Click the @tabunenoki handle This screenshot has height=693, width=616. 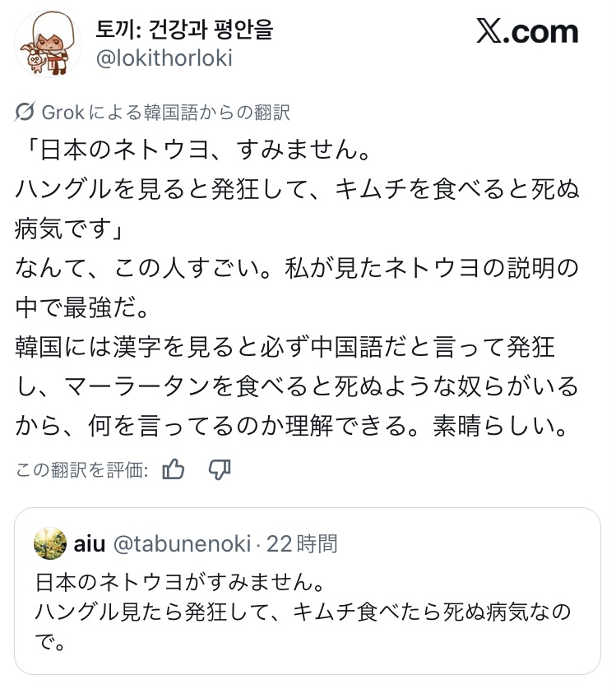click(x=181, y=543)
